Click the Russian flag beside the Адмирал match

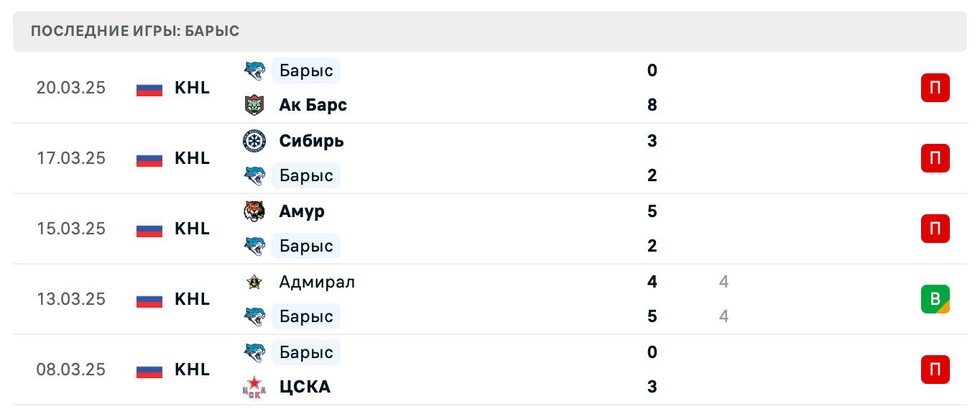point(149,300)
